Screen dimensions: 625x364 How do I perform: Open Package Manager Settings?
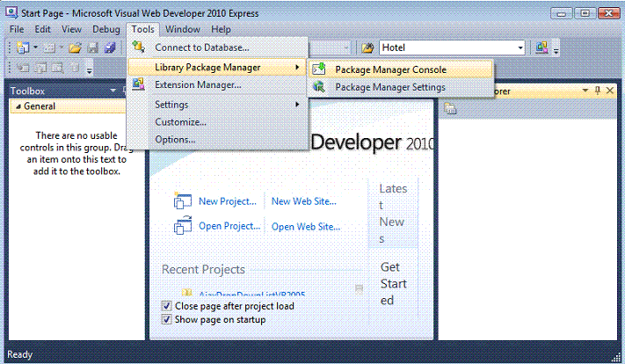(401, 87)
